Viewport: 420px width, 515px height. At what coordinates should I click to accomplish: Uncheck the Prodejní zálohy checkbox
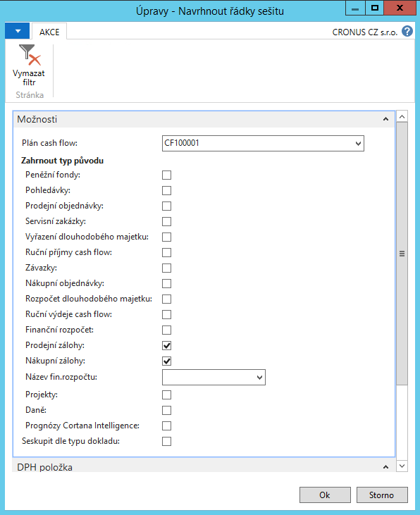coord(166,345)
